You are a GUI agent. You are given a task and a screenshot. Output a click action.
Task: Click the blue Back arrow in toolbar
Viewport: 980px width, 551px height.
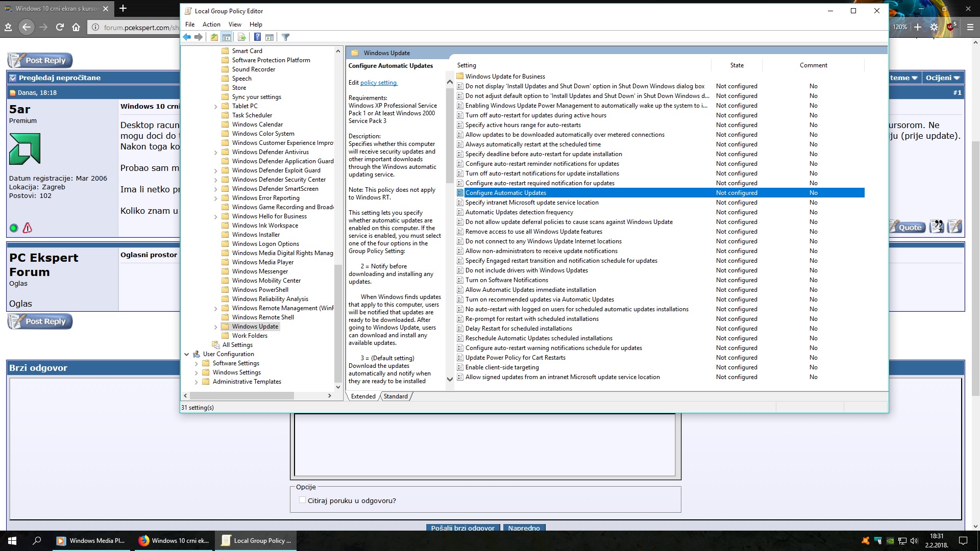[187, 37]
